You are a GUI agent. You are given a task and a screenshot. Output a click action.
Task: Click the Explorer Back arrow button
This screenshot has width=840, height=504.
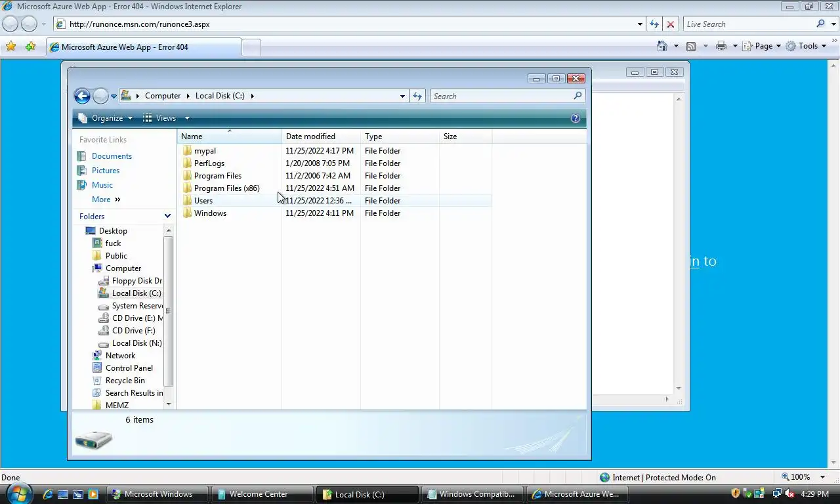click(x=82, y=96)
